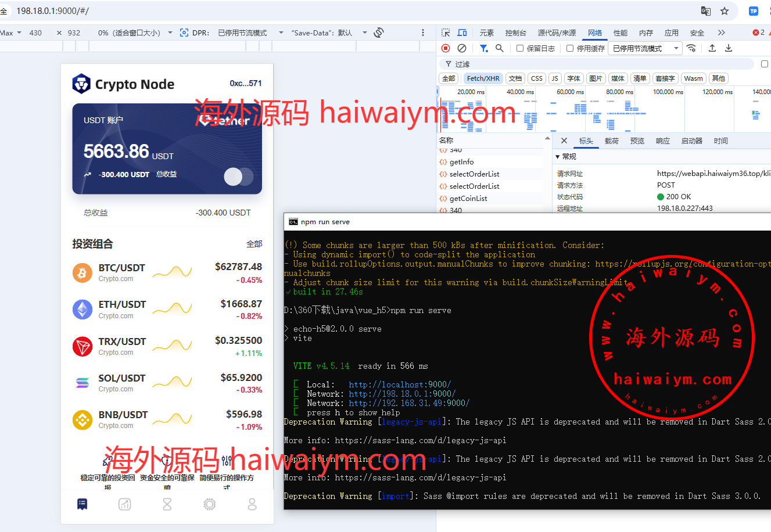Open the blue TP extension icon

click(754, 11)
